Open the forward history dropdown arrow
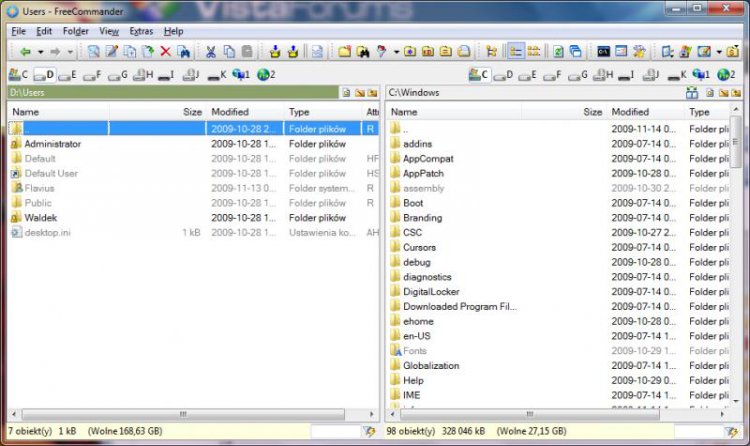750x446 pixels. coord(70,52)
